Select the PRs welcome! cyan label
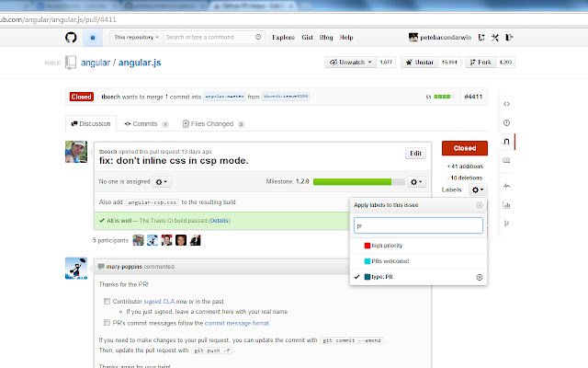The image size is (588, 368). (x=419, y=261)
